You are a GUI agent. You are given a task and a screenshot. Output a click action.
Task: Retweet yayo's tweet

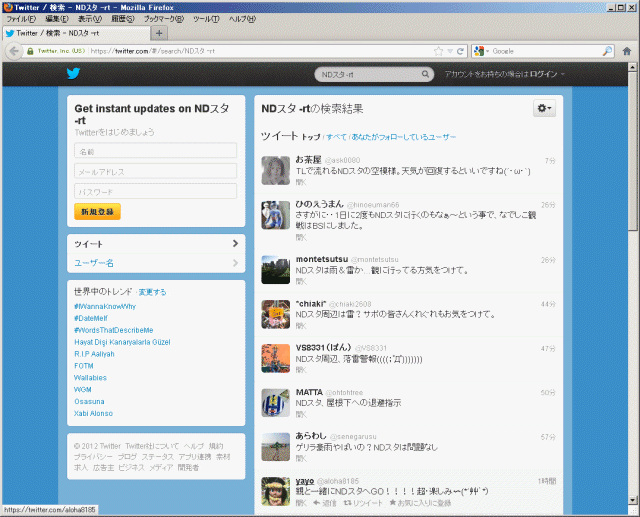click(x=363, y=503)
